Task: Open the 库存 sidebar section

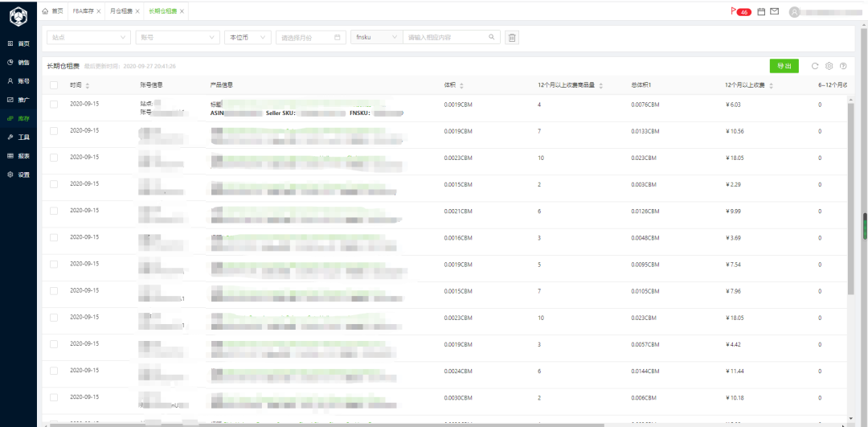Action: pyautogui.click(x=18, y=118)
